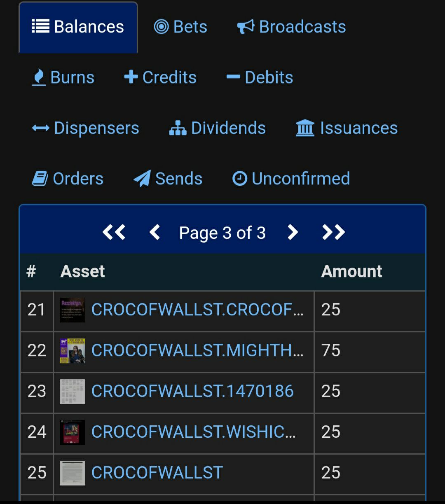Open the CROCOFWALLST.MIGHTH… asset link

tap(197, 350)
